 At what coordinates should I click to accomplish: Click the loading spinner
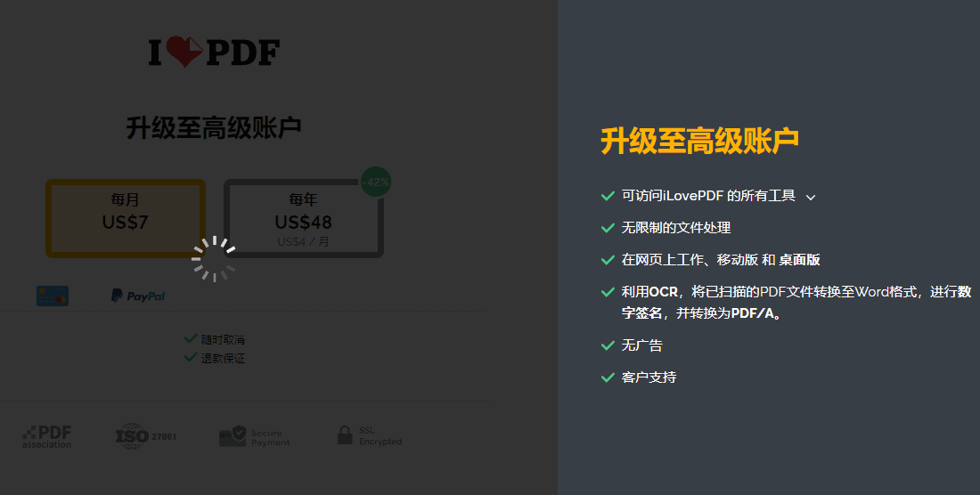click(214, 259)
